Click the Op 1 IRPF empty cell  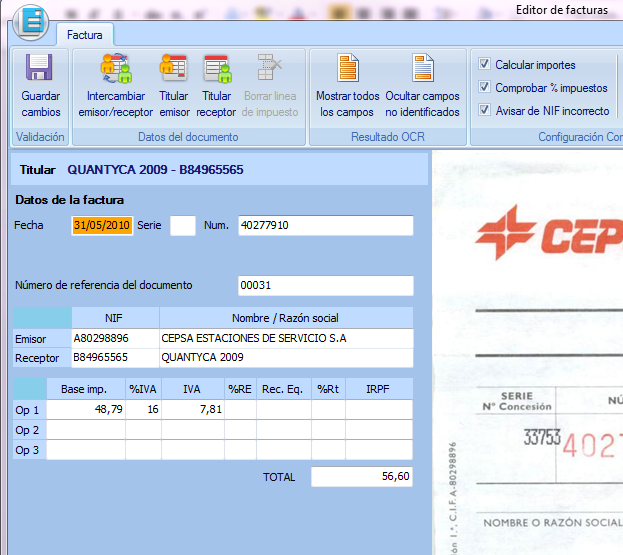point(379,409)
